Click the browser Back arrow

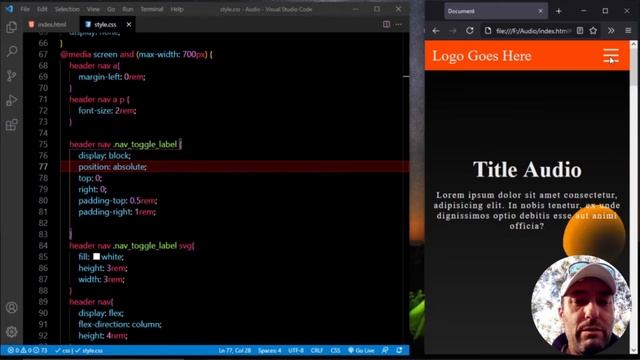[x=436, y=31]
